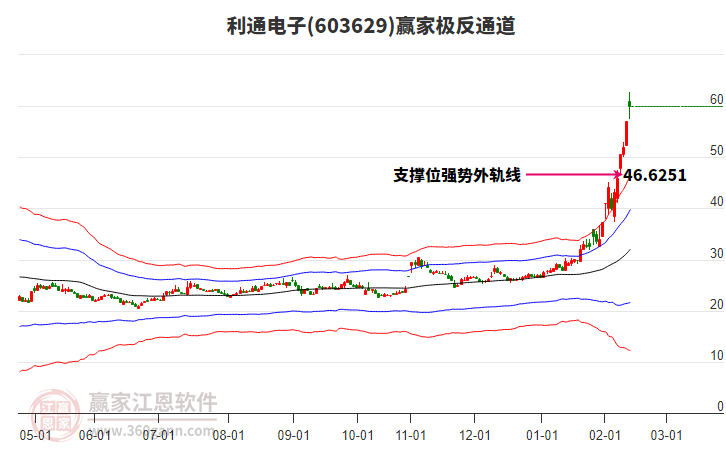Click the dashed green current-price line

click(678, 106)
